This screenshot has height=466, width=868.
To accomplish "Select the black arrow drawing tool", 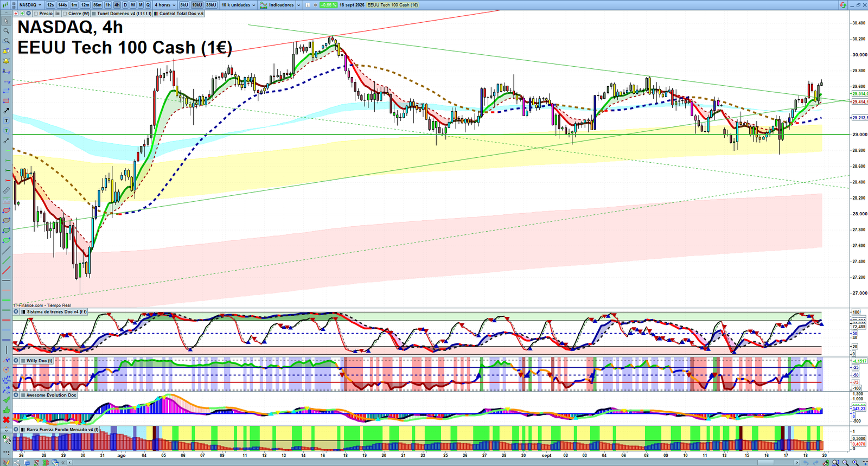I will (7, 111).
